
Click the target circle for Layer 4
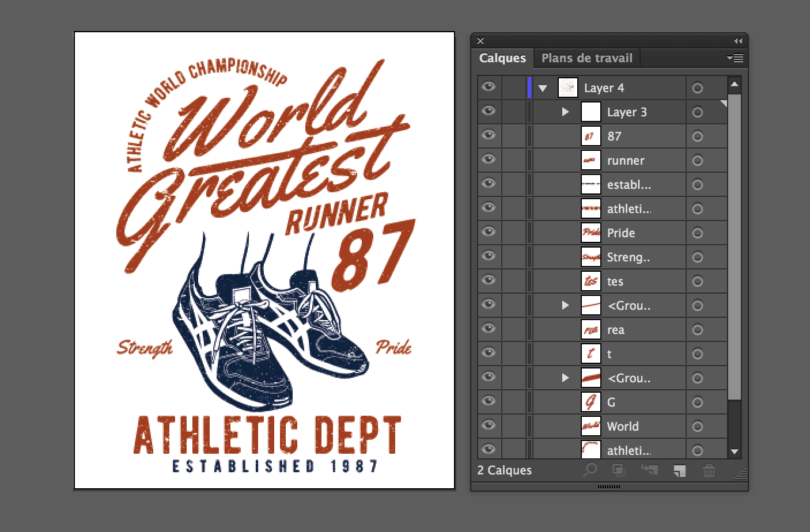tap(698, 88)
